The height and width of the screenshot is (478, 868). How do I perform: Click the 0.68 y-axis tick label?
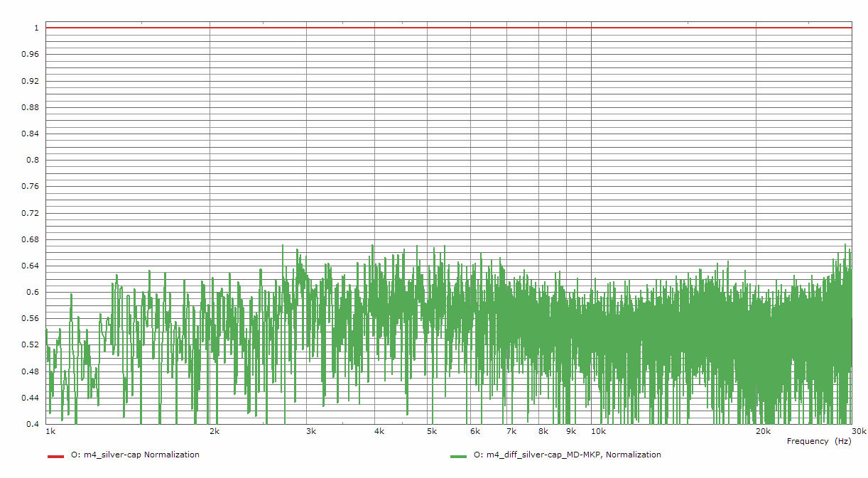(x=31, y=239)
